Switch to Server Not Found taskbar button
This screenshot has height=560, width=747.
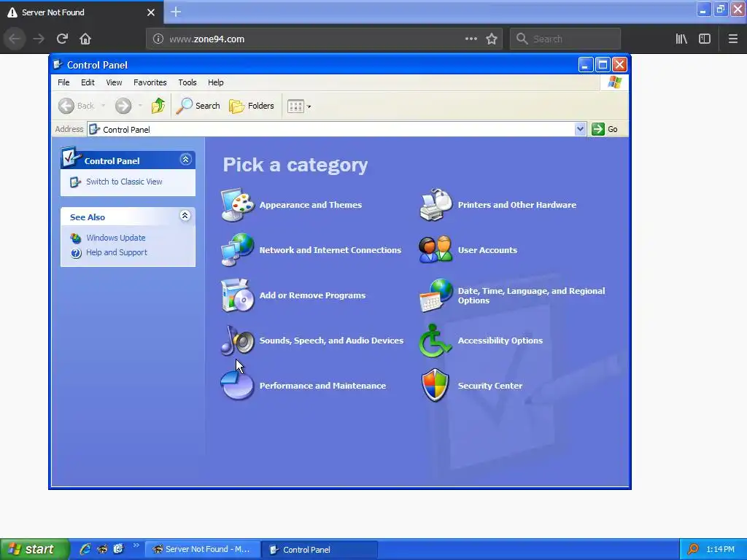point(202,549)
